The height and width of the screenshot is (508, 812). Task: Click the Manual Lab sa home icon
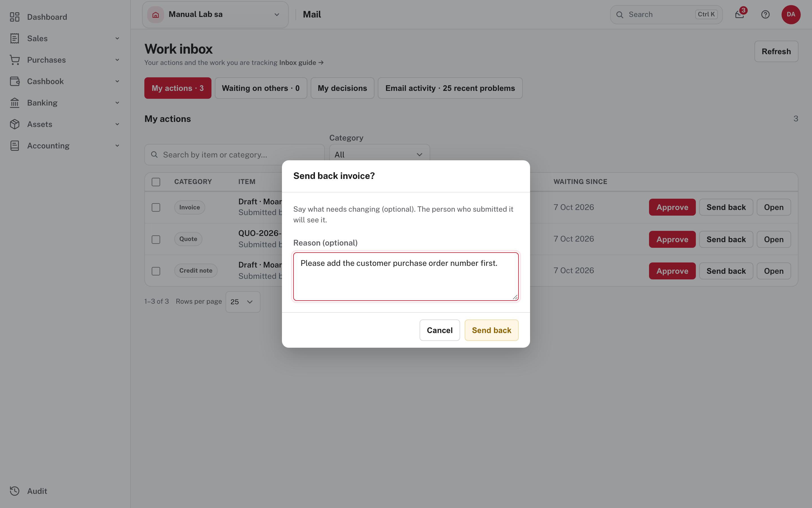[x=156, y=15]
